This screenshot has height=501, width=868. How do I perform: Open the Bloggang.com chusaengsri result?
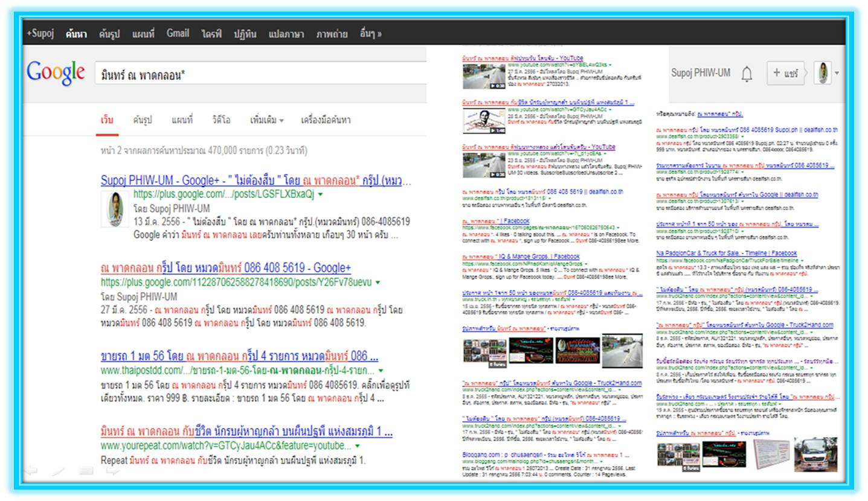(x=545, y=454)
